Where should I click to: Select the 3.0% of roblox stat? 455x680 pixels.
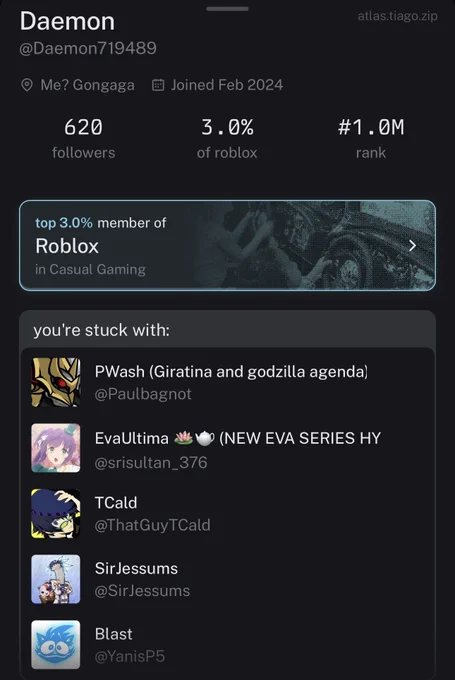pyautogui.click(x=227, y=138)
